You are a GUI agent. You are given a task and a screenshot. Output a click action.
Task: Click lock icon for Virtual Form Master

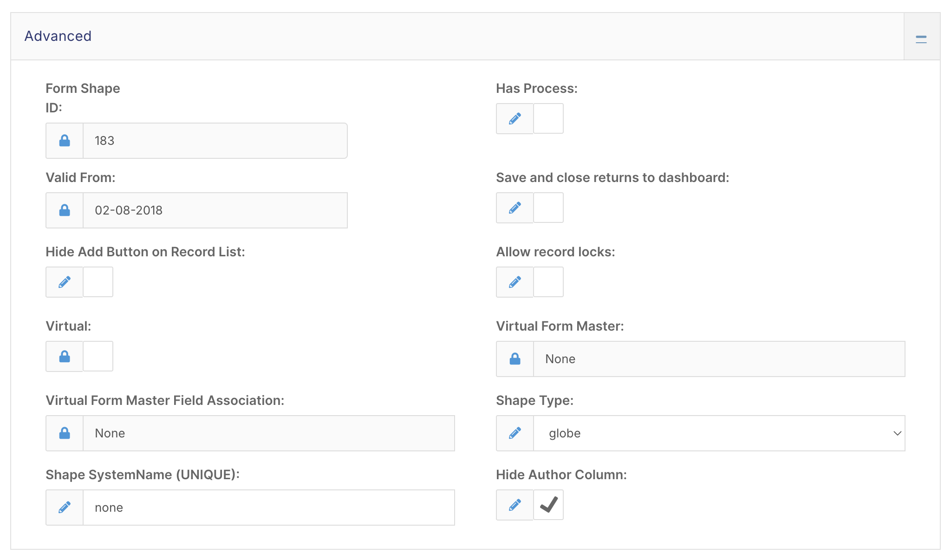[515, 359]
